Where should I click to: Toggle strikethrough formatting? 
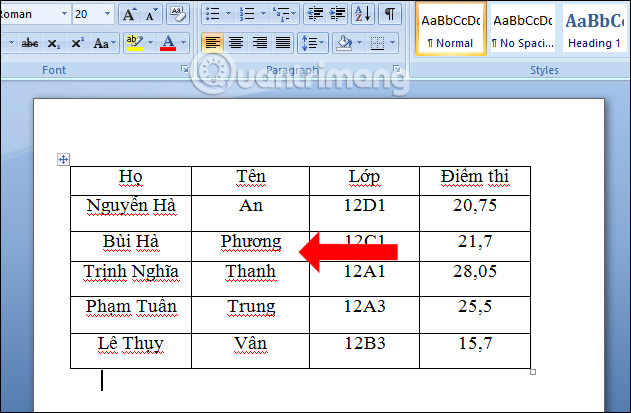point(30,43)
